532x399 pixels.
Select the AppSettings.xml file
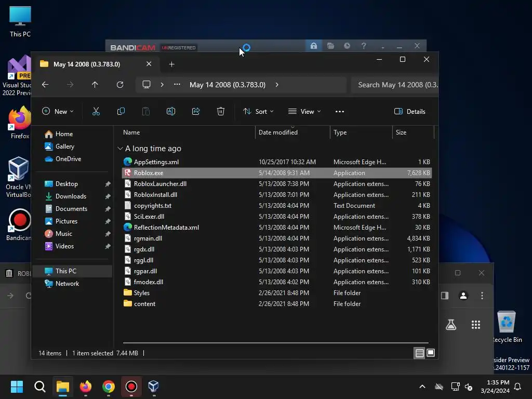[x=276, y=162]
